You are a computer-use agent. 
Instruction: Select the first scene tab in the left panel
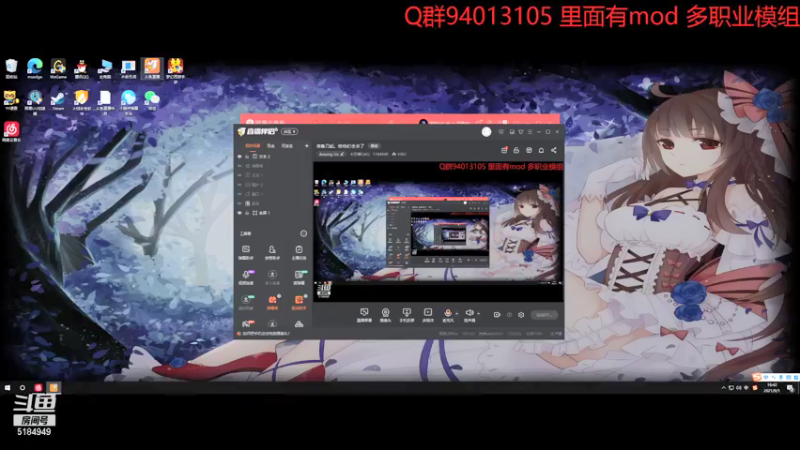tap(253, 146)
